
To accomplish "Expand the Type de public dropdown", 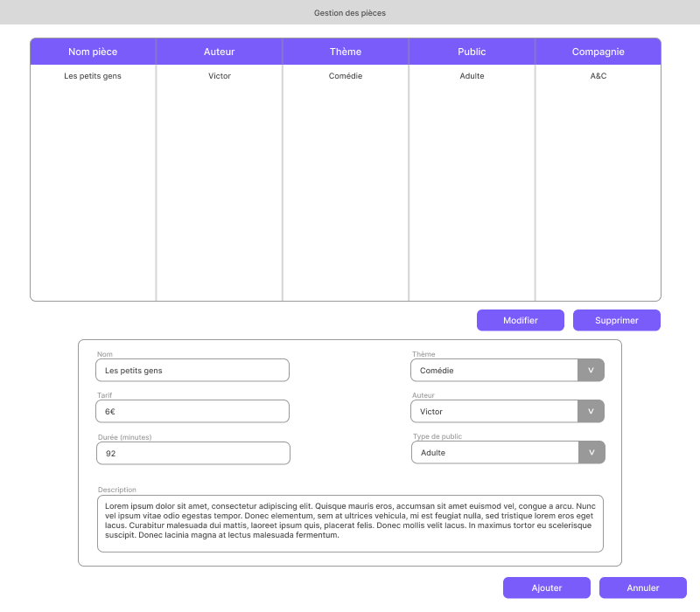I will pos(591,452).
